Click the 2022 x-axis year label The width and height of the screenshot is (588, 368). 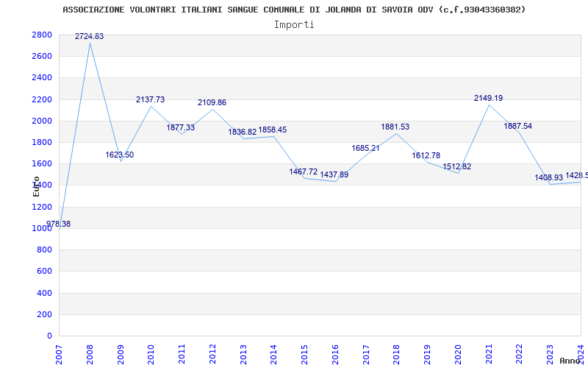pos(520,355)
